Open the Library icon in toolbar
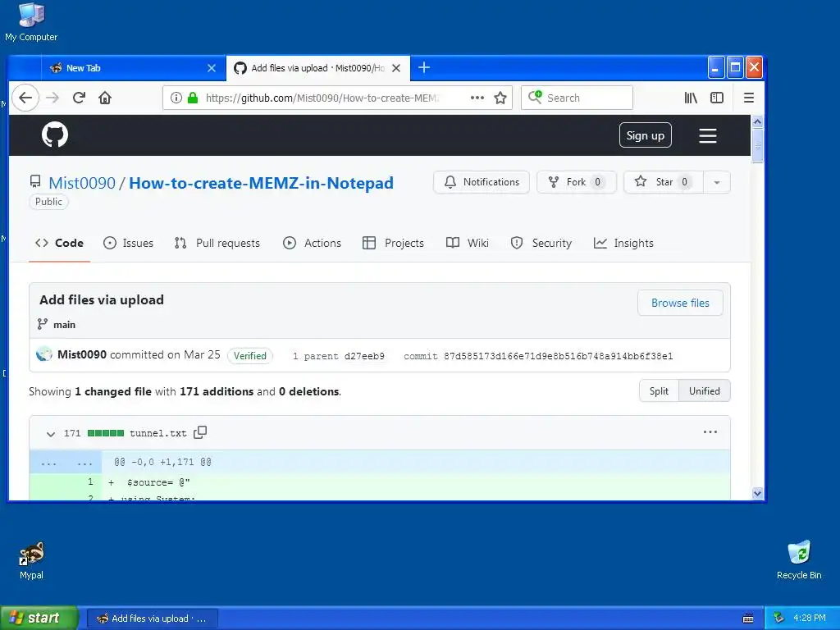 coord(691,98)
